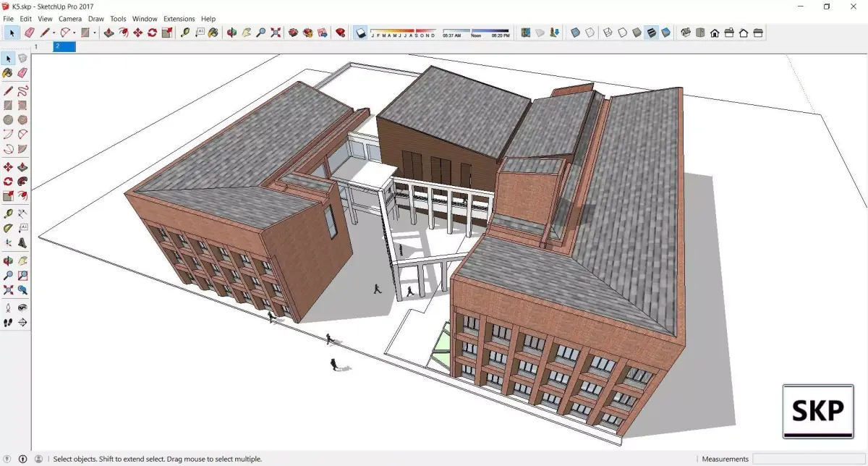
Task: Expand the Line tool dropdown arrow
Action: click(x=54, y=33)
